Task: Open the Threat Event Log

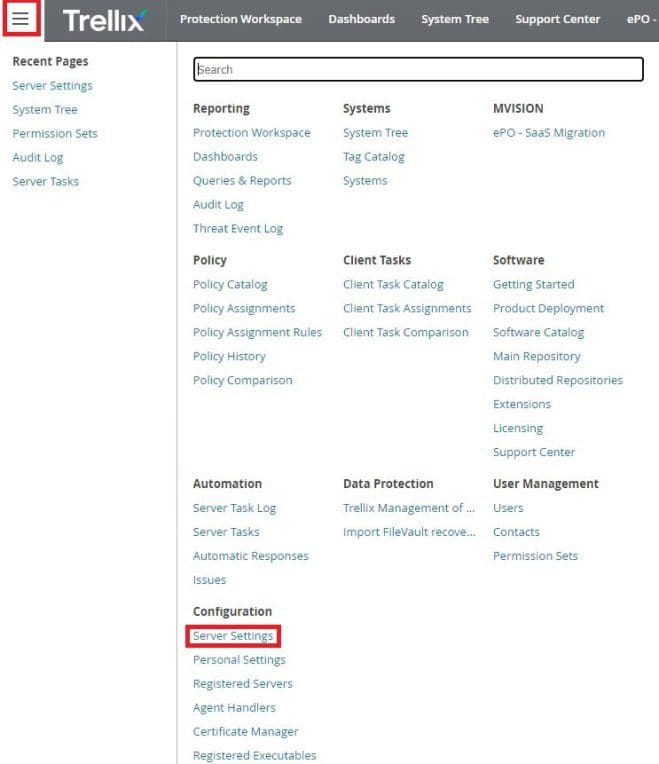Action: point(238,229)
